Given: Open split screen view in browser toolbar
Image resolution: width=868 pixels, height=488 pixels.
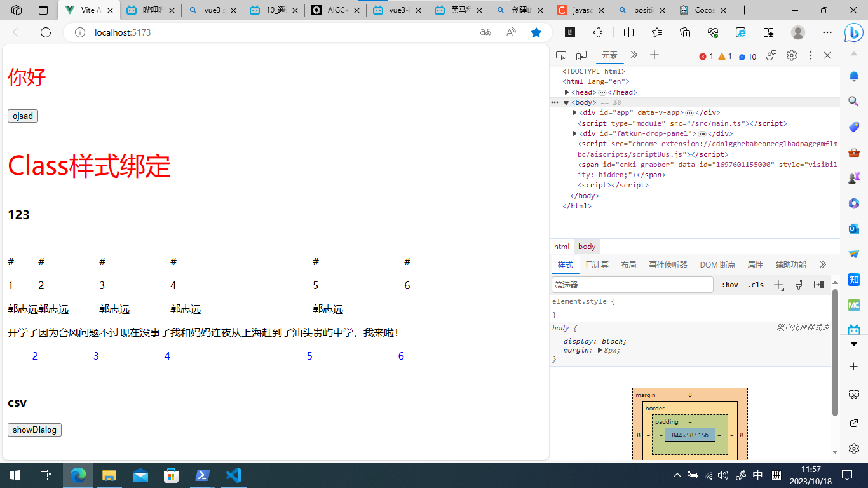Looking at the screenshot, I should click(629, 32).
